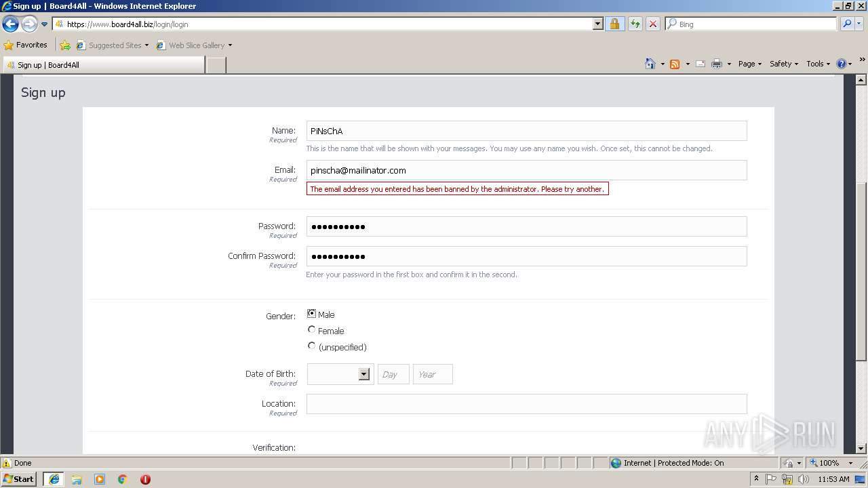This screenshot has width=868, height=488.
Task: Click the vertical scrollbar up arrow
Action: click(861, 80)
